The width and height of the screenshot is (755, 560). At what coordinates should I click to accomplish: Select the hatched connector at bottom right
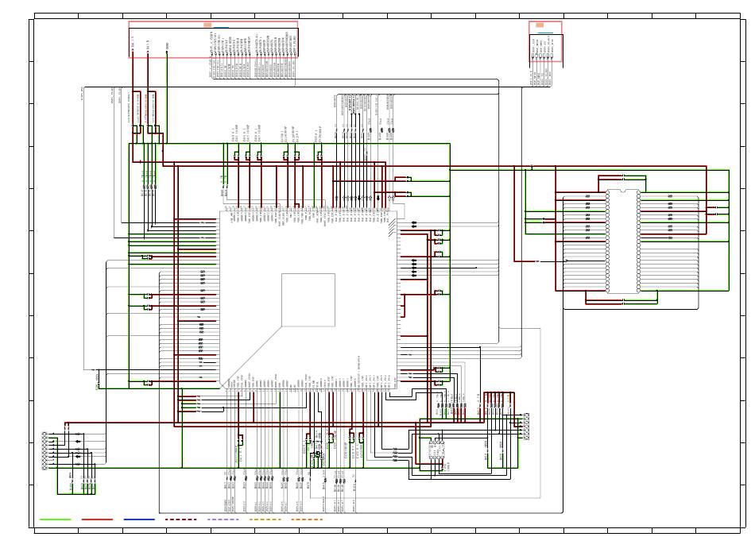[526, 427]
